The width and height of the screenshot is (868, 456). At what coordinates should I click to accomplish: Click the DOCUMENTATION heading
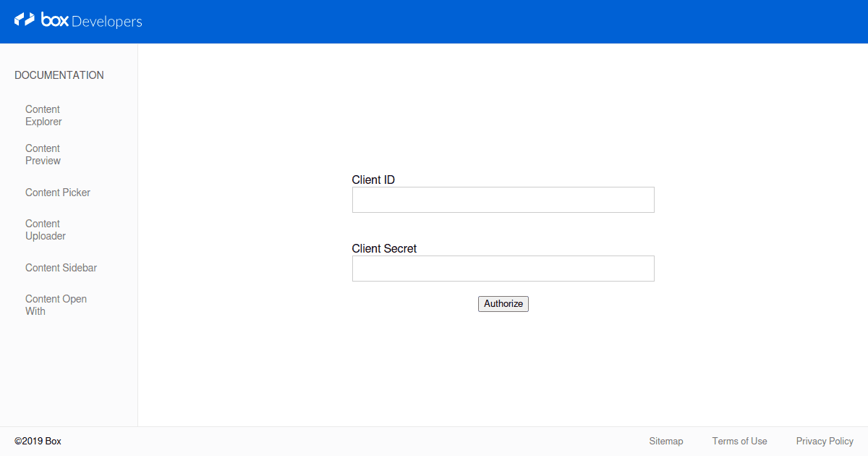point(59,75)
